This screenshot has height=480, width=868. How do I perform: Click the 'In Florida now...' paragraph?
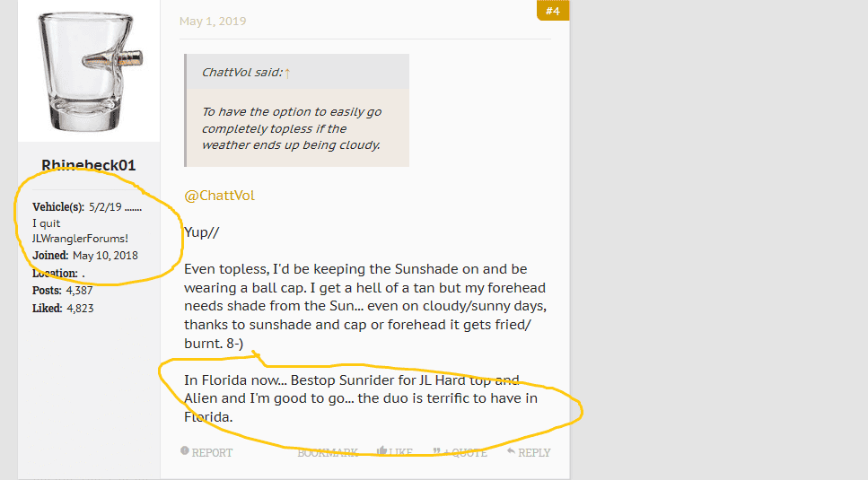[x=361, y=398]
